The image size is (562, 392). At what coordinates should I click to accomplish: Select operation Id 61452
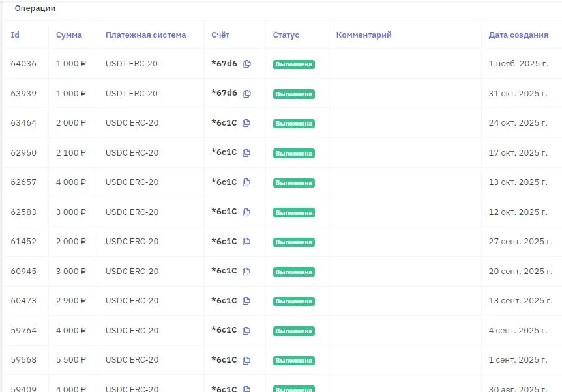23,242
